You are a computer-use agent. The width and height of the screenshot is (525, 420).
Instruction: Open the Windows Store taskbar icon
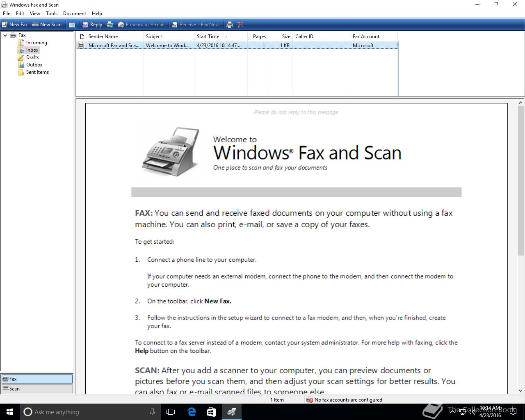tap(211, 412)
